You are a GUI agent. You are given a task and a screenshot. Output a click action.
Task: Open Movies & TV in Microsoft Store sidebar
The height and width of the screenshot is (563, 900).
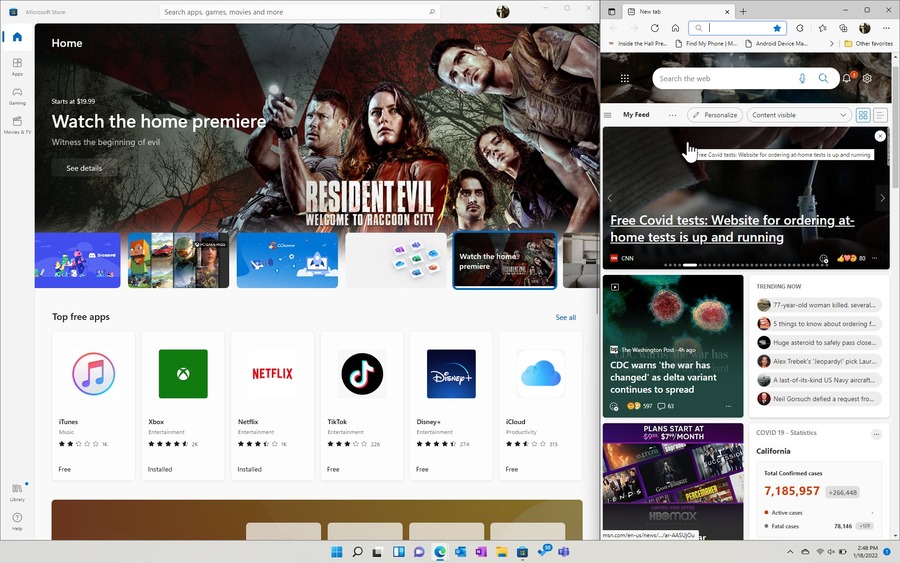tap(17, 125)
